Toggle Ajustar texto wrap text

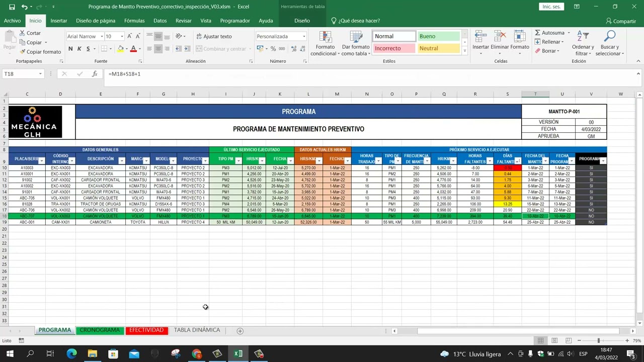[x=214, y=36]
